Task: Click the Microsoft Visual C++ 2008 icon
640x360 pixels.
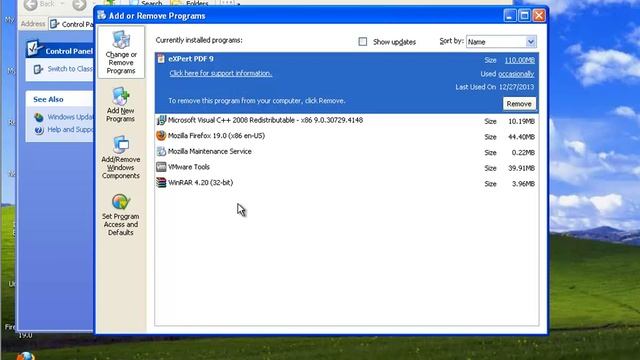Action: [x=161, y=120]
